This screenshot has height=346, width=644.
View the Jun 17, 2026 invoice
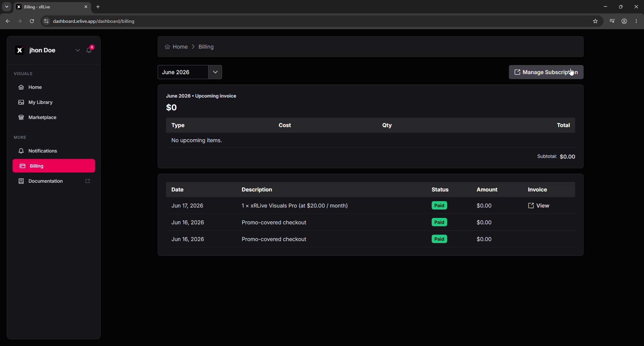[539, 206]
